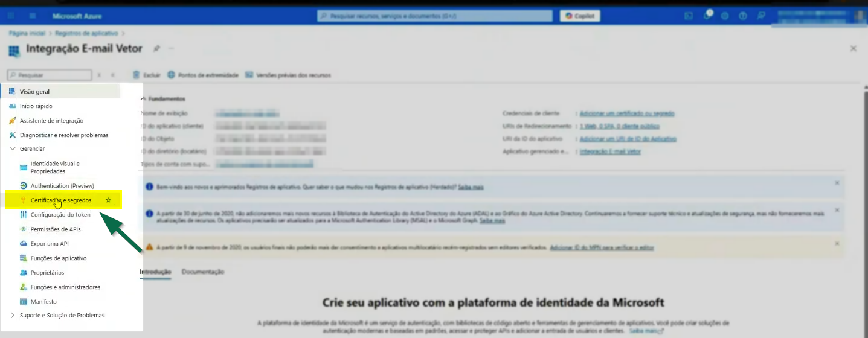Click the Manifesto sidebar icon

click(x=24, y=301)
